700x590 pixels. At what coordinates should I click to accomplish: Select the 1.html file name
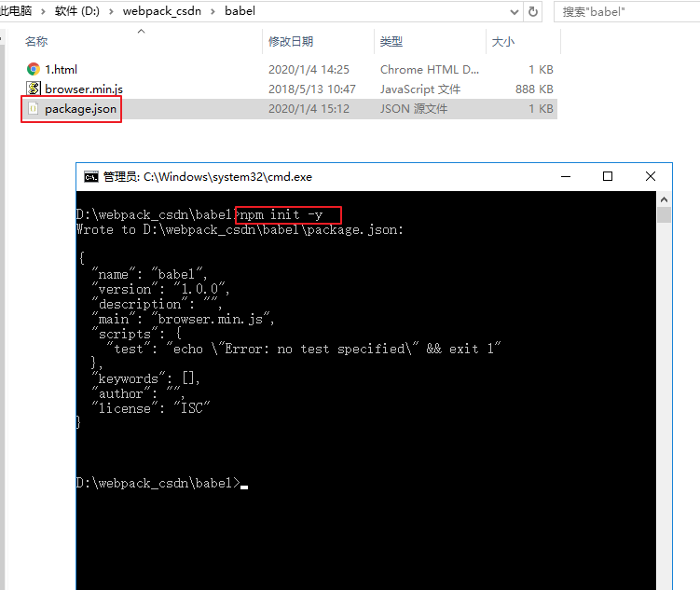pyautogui.click(x=61, y=70)
